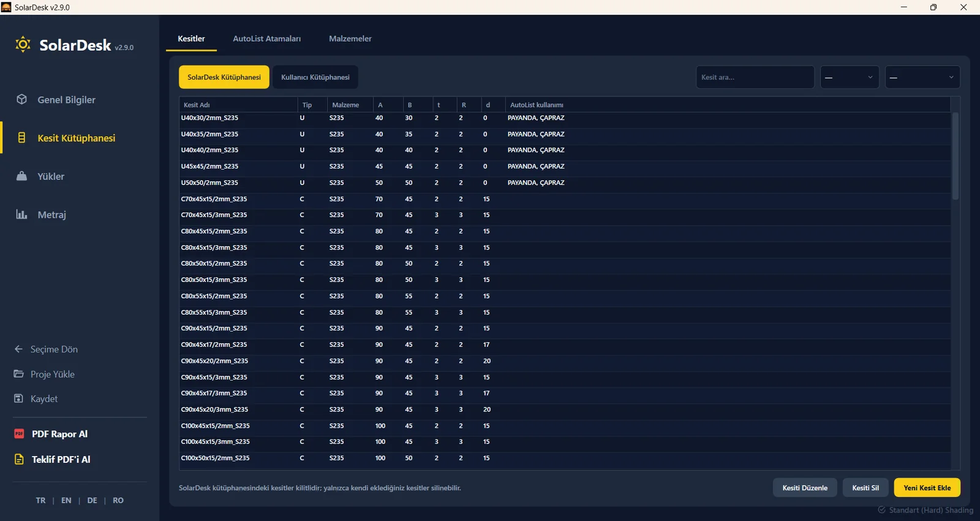Click the Yükler weight icon
Viewport: 980px width, 521px height.
click(21, 176)
